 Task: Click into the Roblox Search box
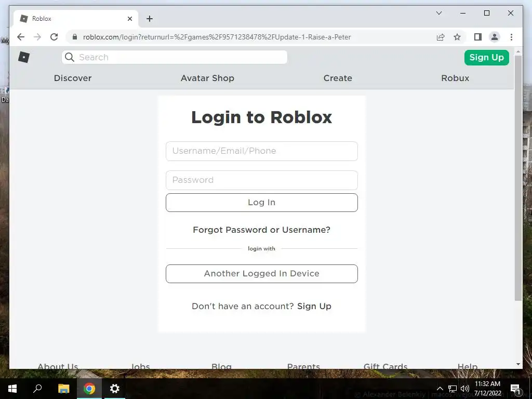pos(175,57)
